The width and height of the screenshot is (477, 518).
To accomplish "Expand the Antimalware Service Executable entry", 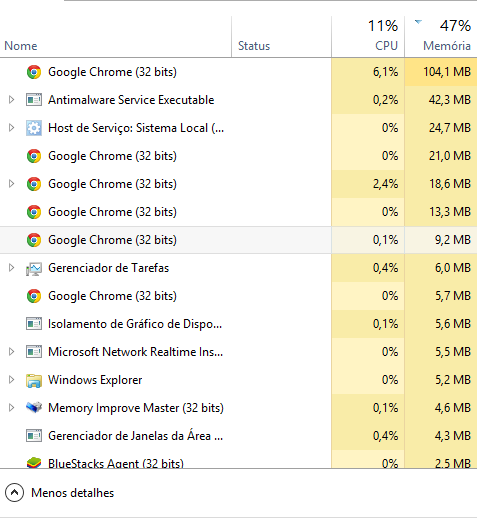I will [x=11, y=100].
